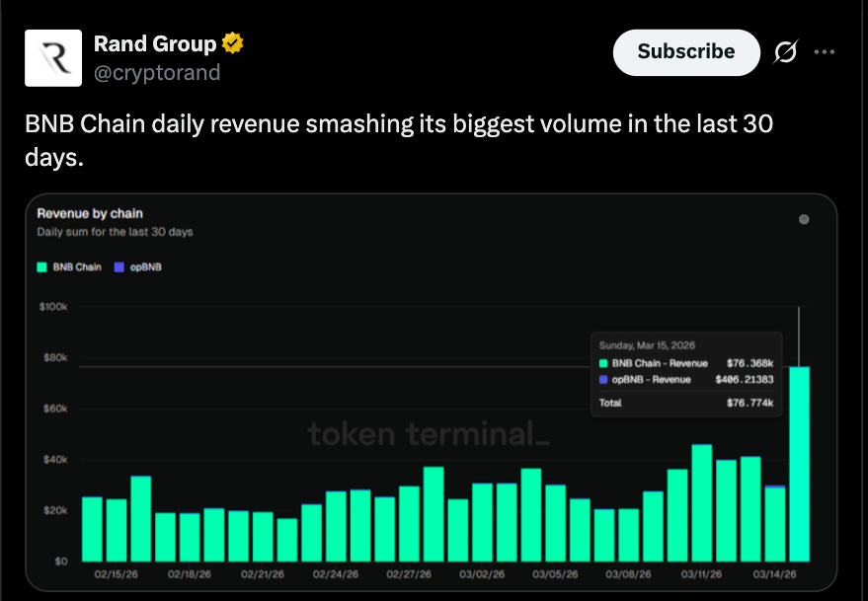Select the tallest bar for Mar 15
The image size is (868, 601).
click(x=799, y=464)
